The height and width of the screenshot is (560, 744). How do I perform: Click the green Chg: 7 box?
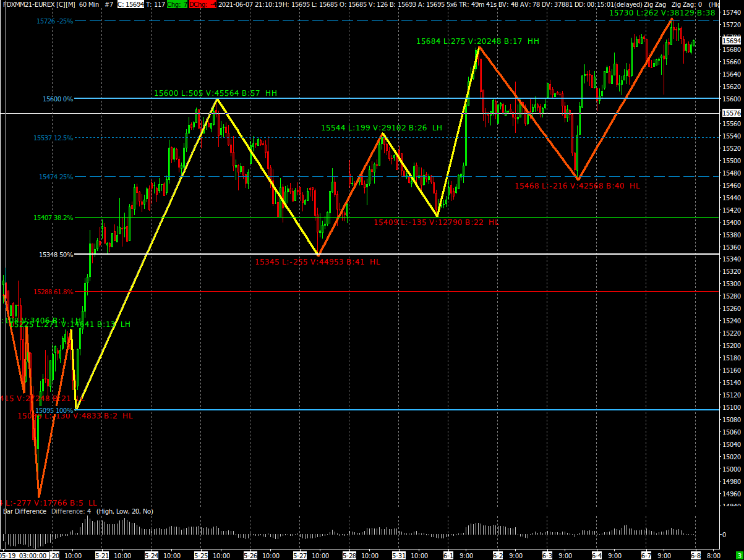(x=177, y=4)
